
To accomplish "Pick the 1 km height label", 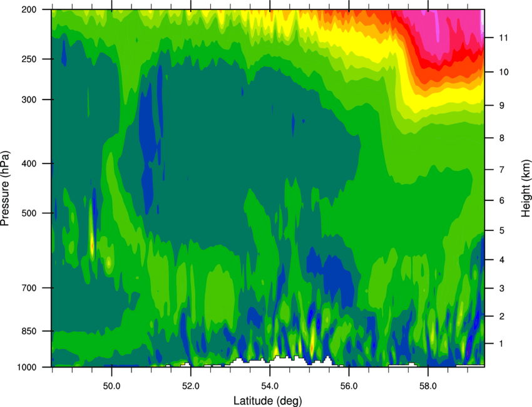I will coord(501,344).
